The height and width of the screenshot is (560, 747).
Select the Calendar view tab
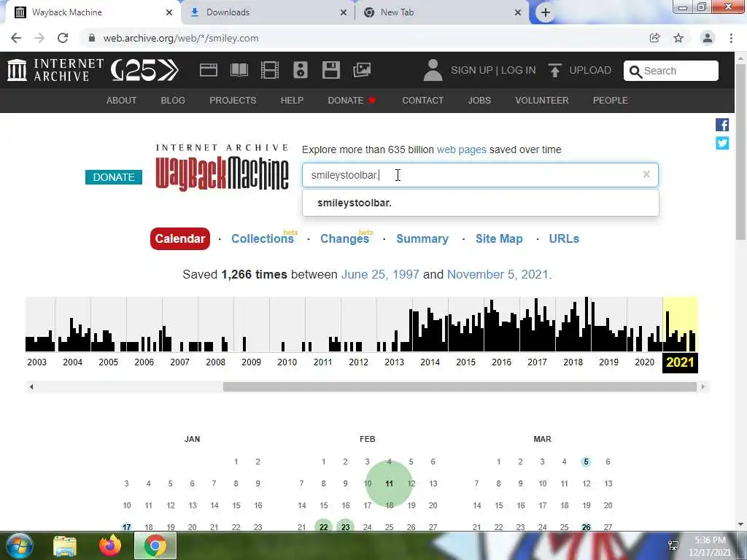click(x=180, y=238)
